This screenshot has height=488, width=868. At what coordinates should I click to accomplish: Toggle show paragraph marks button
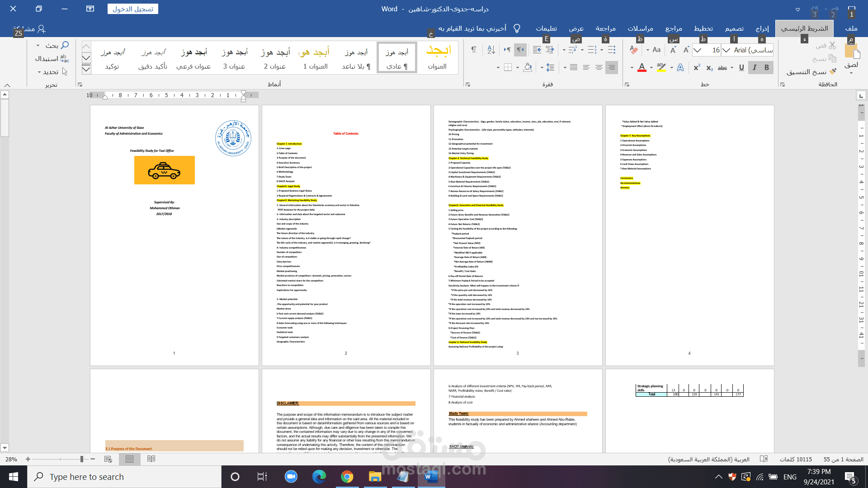pos(474,50)
